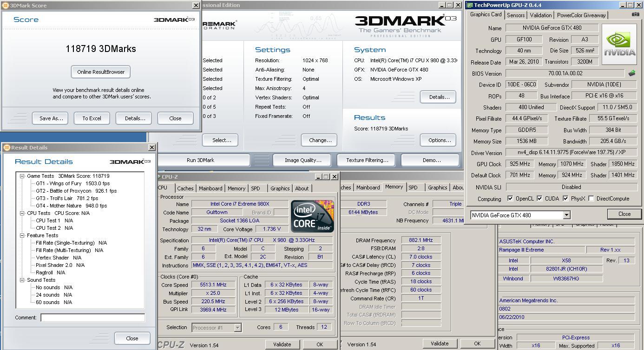Open Graphics tab in front CPU-Z window
This screenshot has height=350, width=644.
(x=280, y=188)
